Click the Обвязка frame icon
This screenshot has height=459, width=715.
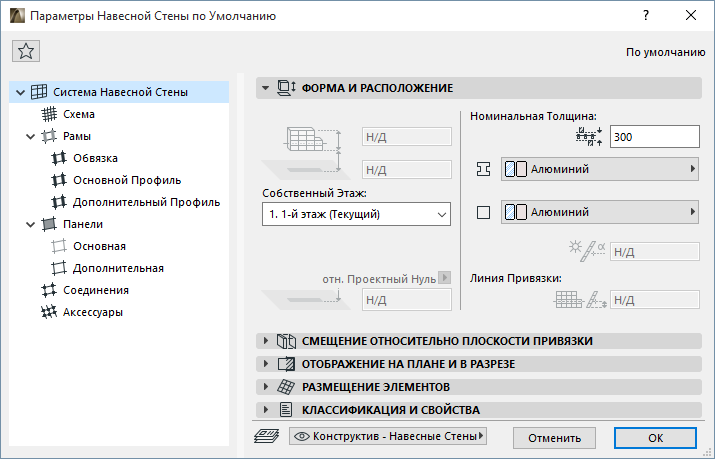pyautogui.click(x=59, y=158)
